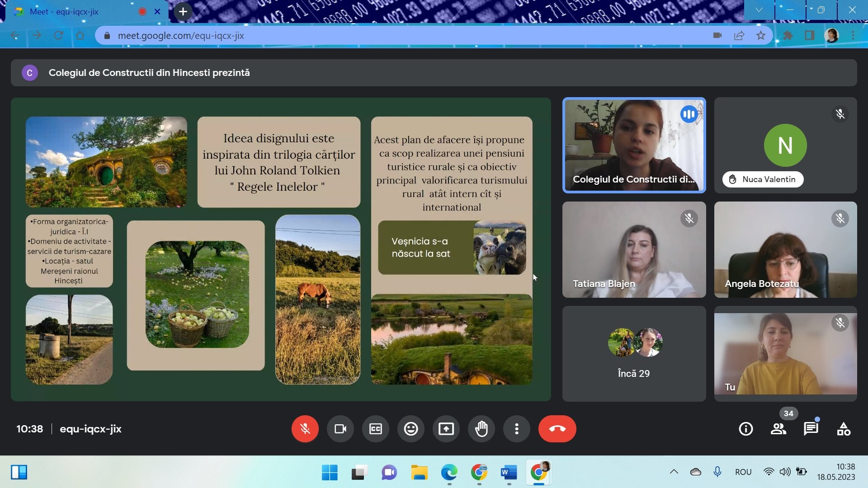Image resolution: width=868 pixels, height=488 pixels.
Task: Click the muted mic icon on your tile
Action: pyautogui.click(x=840, y=323)
